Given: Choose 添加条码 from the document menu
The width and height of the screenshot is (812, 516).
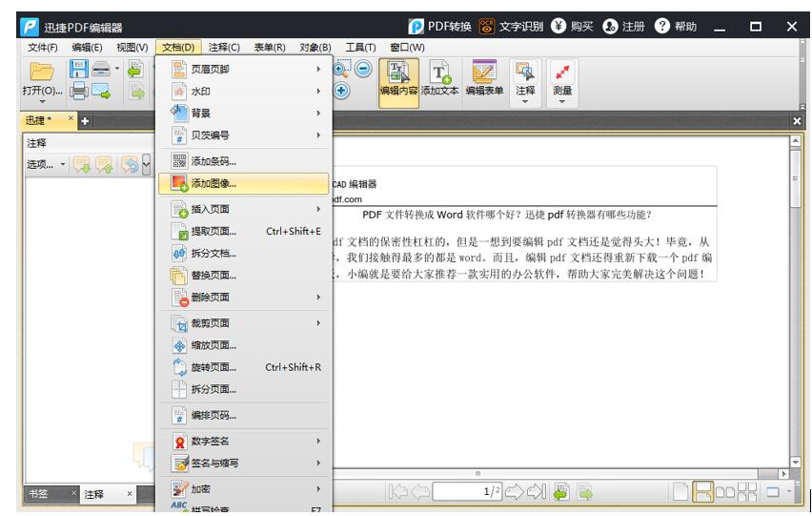Looking at the screenshot, I should 243,161.
